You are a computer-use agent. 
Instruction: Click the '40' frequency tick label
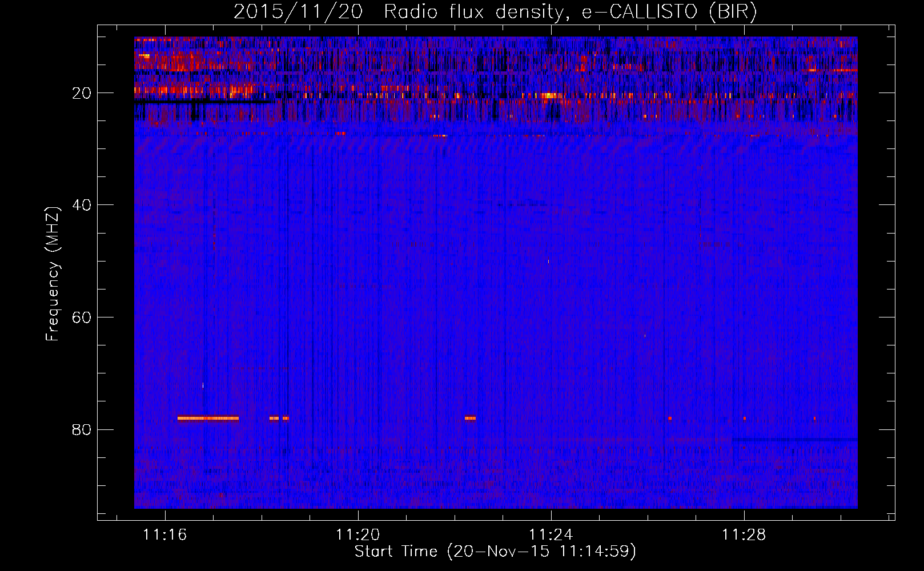[x=82, y=205]
